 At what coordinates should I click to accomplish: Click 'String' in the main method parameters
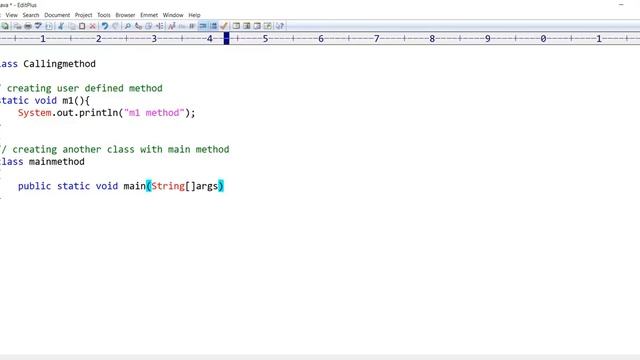click(168, 186)
